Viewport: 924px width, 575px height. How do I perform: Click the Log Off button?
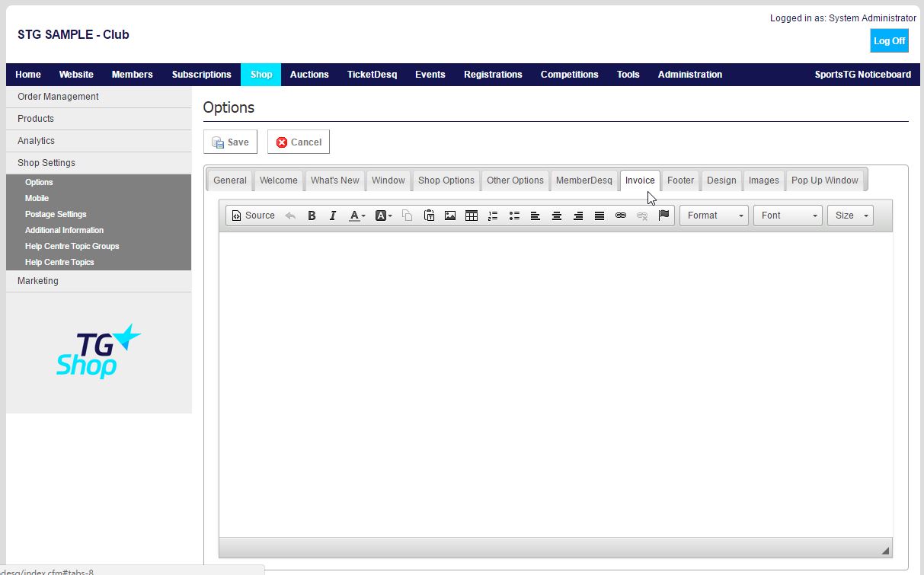tap(889, 40)
